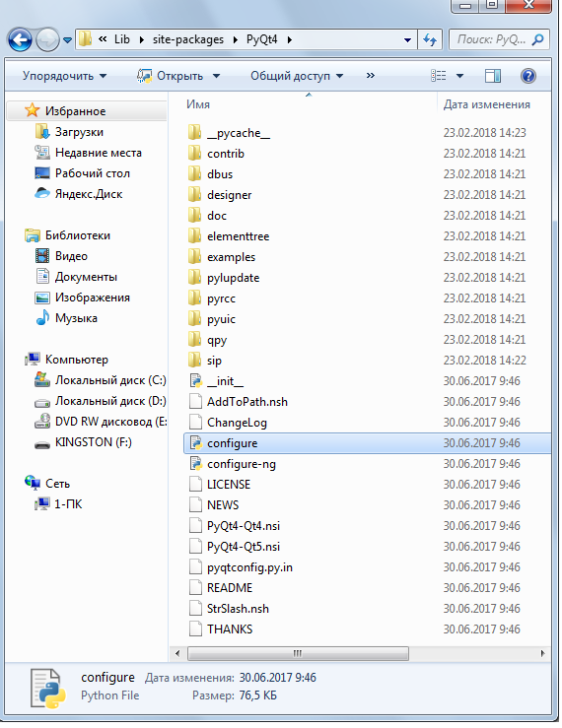The width and height of the screenshot is (562, 728).
Task: Click the DVD RW drive icon
Action: click(x=42, y=421)
